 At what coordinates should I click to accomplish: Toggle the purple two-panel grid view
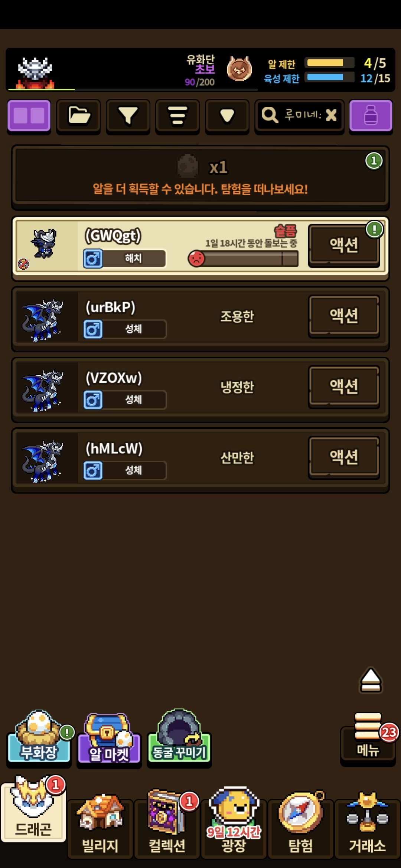(29, 115)
